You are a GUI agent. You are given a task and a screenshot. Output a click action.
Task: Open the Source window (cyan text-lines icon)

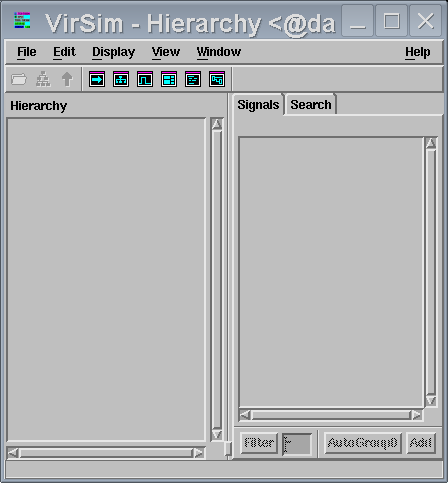[x=193, y=79]
